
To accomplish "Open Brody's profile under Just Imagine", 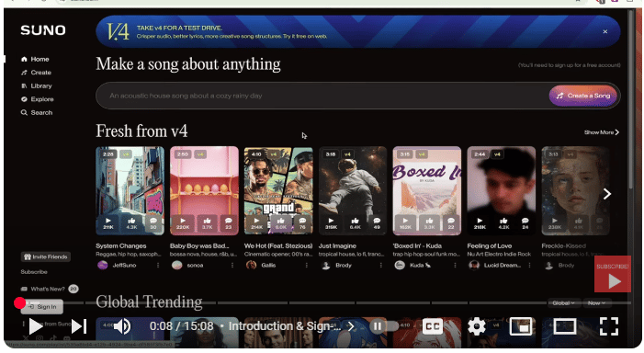I will coord(337,266).
